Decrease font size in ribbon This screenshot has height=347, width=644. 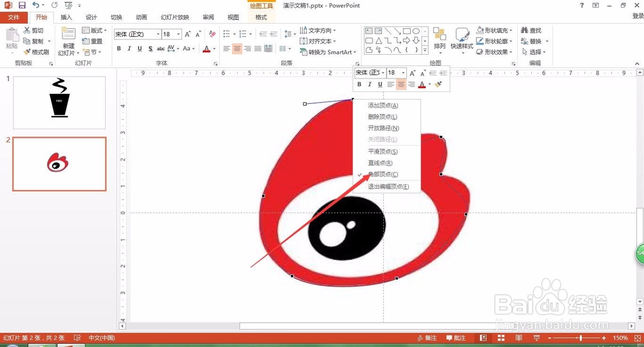point(198,34)
